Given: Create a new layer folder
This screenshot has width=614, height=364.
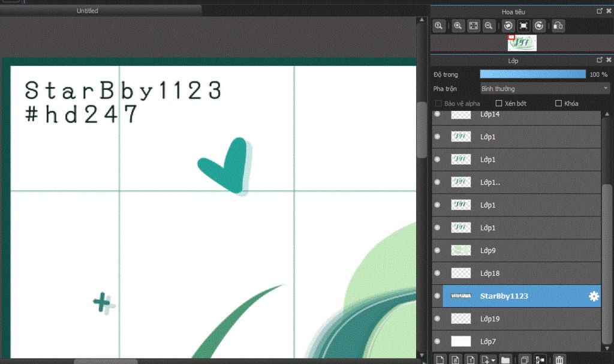Looking at the screenshot, I should [505, 359].
